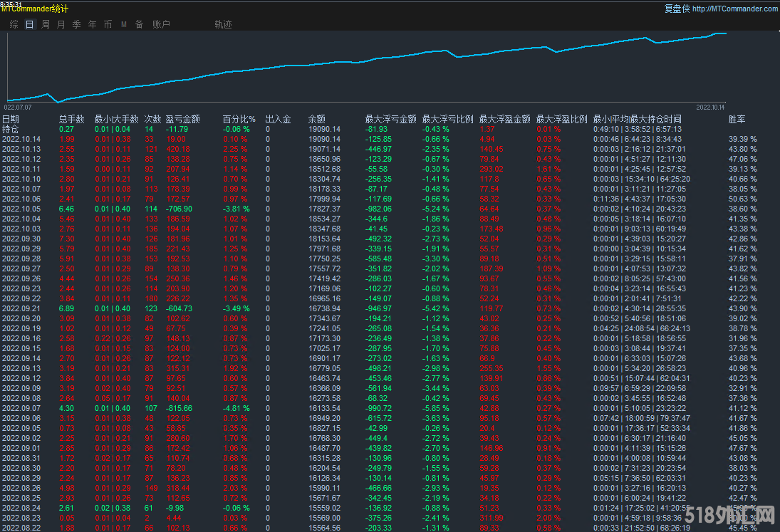Open the 季 quarterly statistics tab
The image size is (780, 532).
[76, 24]
